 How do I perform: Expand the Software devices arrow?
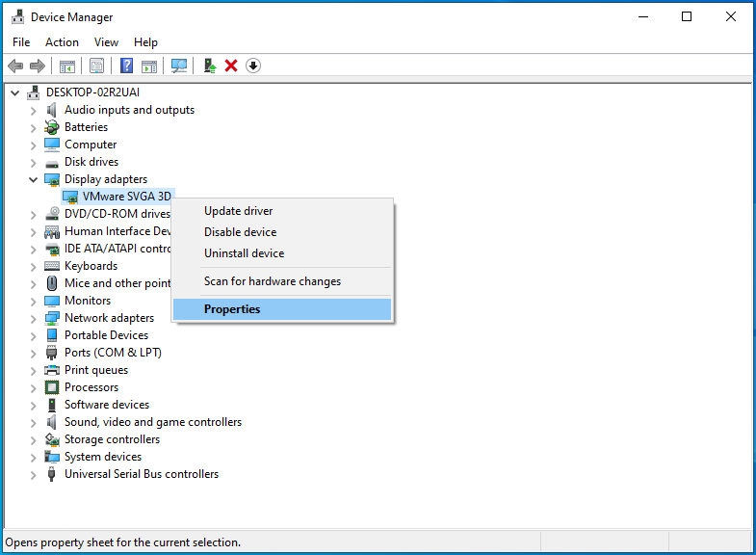[x=33, y=406]
